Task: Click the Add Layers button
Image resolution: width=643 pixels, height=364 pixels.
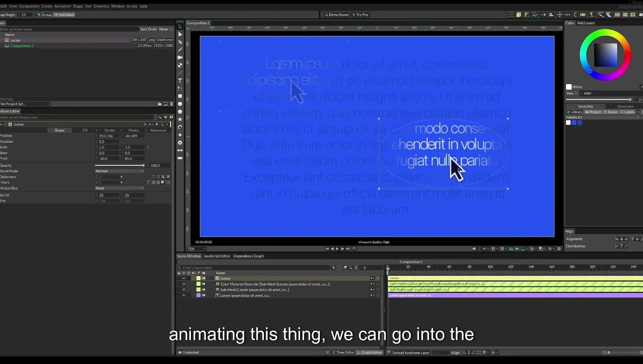Action: coord(586,23)
